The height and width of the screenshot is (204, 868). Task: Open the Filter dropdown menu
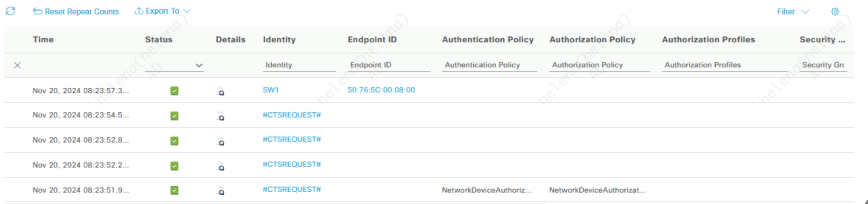pos(792,11)
